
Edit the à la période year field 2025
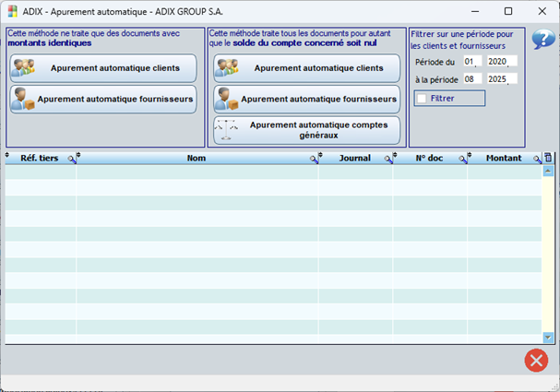(502, 79)
